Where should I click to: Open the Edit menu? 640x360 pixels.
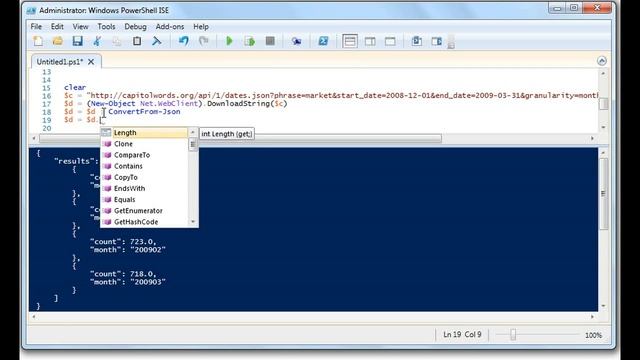click(57, 27)
